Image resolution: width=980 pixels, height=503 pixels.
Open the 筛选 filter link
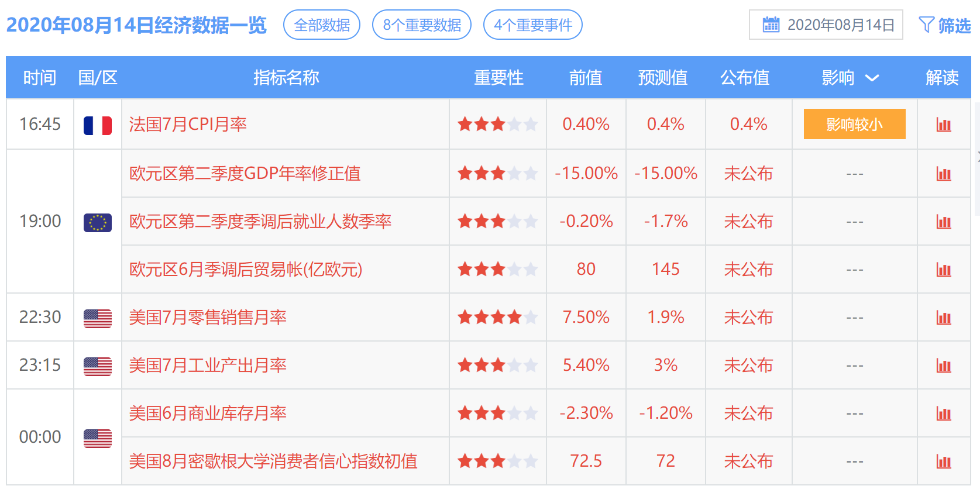click(945, 25)
